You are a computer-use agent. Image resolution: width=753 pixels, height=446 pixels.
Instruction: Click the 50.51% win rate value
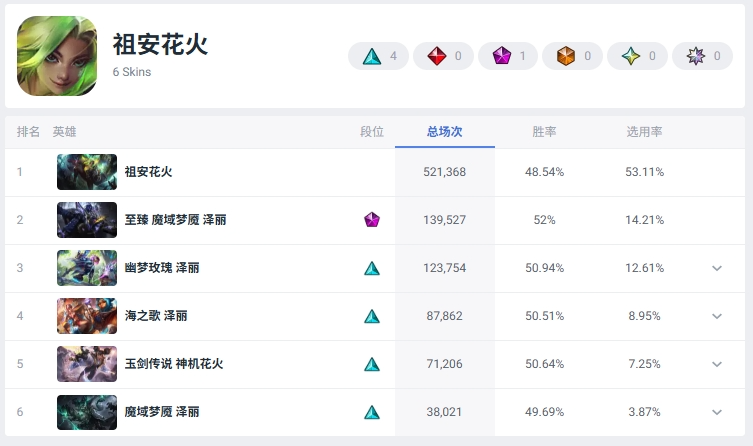[545, 316]
